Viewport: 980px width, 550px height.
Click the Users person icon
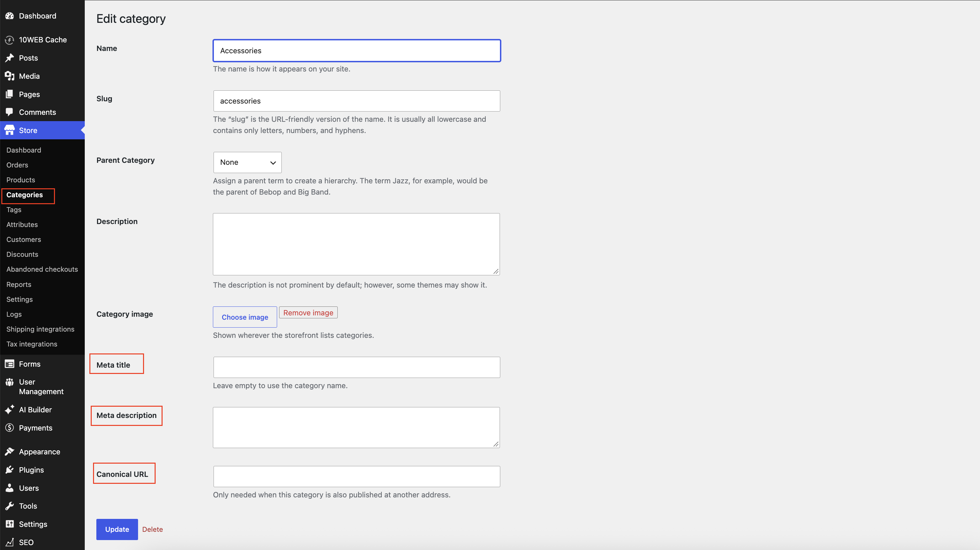coord(10,488)
